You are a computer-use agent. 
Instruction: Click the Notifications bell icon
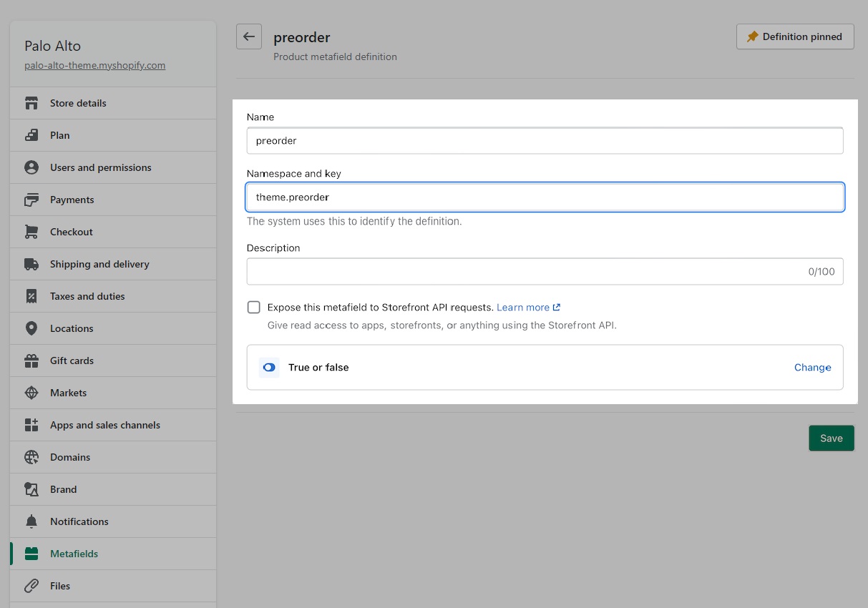(31, 521)
